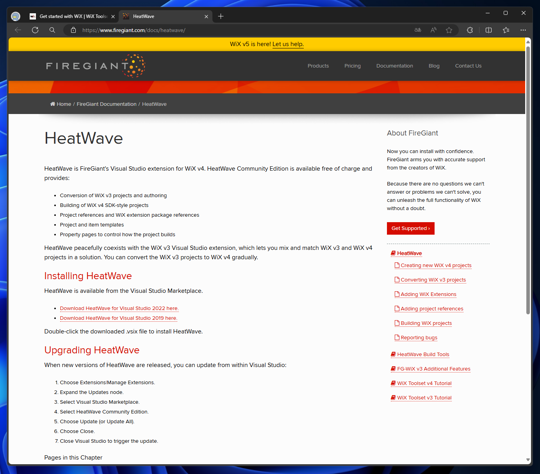Open the browser profile avatar menu

coord(15,16)
